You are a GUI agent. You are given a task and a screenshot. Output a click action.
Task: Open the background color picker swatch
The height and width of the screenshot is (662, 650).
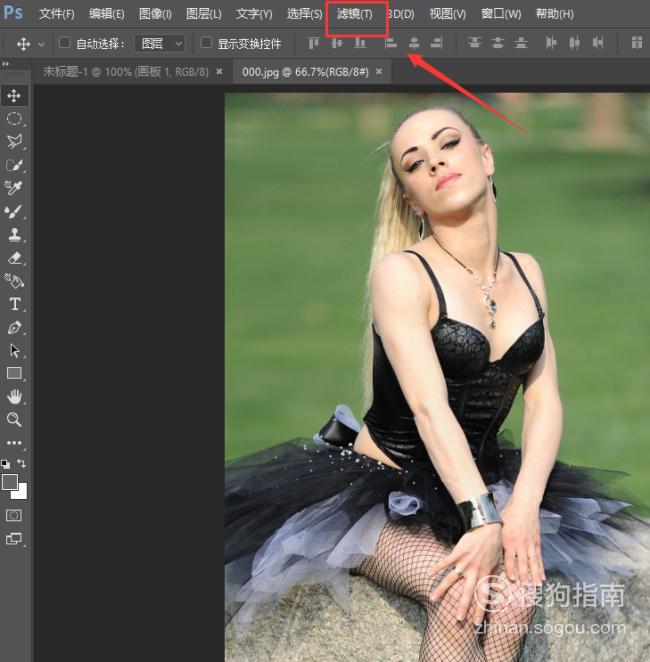point(21,493)
